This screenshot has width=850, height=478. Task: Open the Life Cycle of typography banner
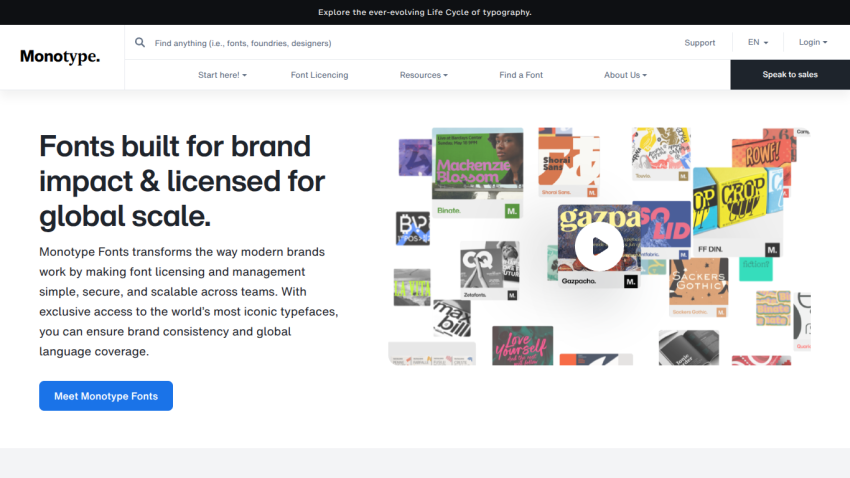click(x=424, y=12)
